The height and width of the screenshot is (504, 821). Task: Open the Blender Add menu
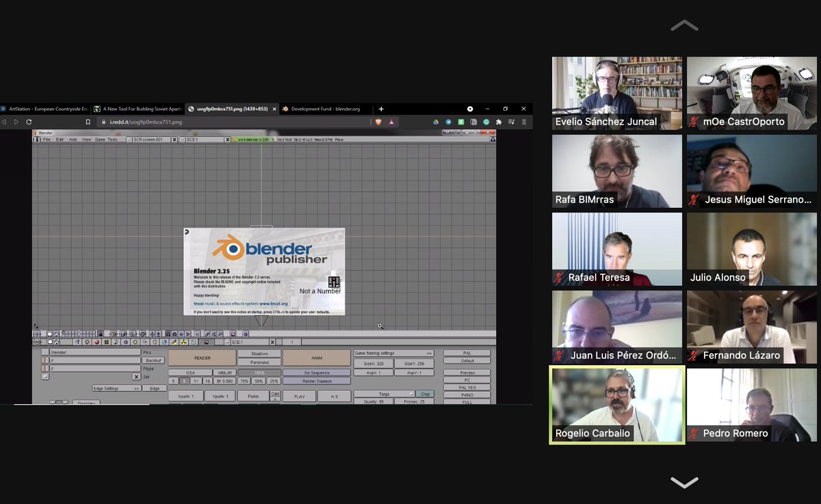73,140
